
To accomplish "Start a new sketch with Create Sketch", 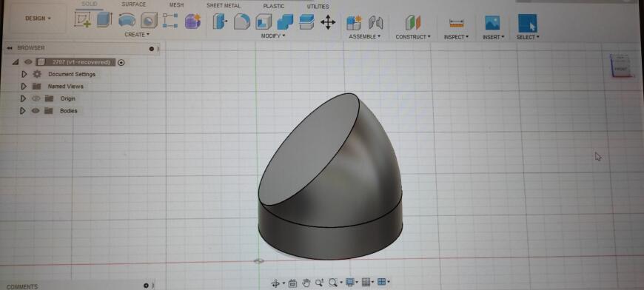I will [x=83, y=20].
